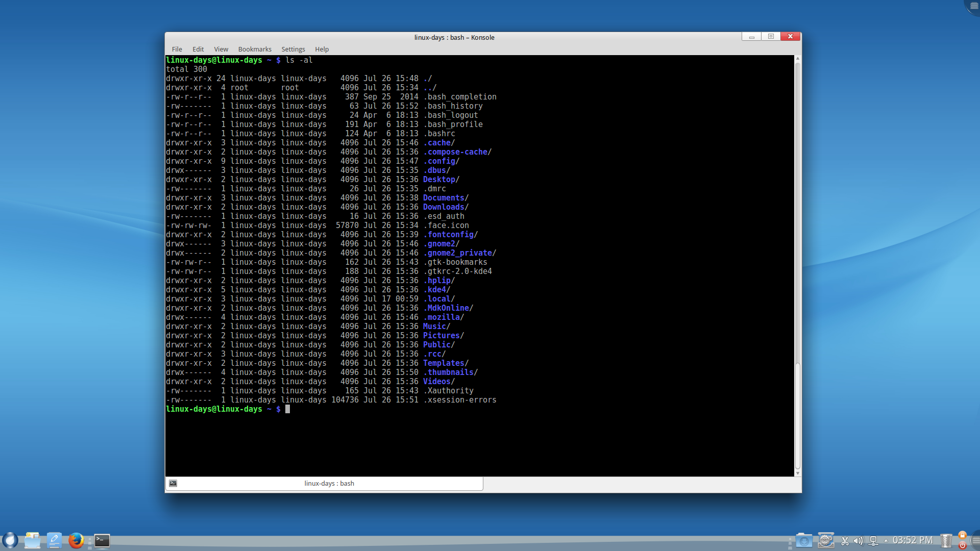
Task: Click the '.face.icon' filename
Action: (x=446, y=226)
